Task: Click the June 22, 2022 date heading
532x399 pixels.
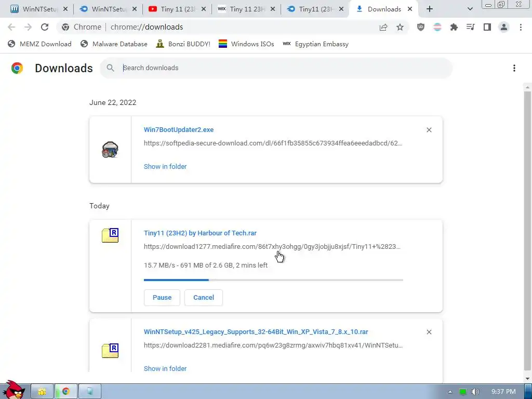Action: point(113,102)
